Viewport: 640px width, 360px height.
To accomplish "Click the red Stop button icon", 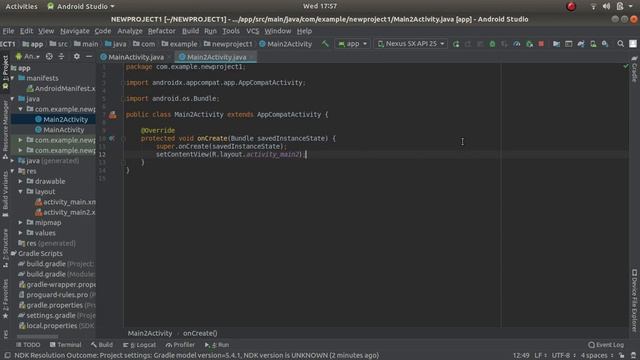I will tap(541, 44).
